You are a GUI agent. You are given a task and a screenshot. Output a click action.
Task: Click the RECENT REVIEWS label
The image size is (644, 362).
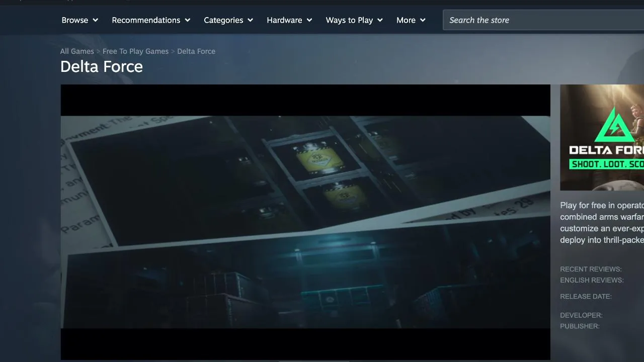tap(591, 269)
